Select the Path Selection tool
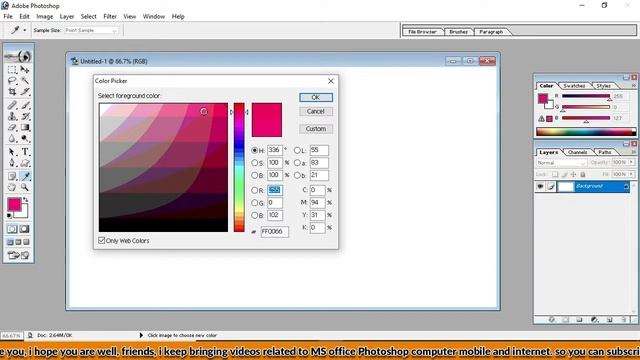This screenshot has width=640, height=360. [x=12, y=152]
